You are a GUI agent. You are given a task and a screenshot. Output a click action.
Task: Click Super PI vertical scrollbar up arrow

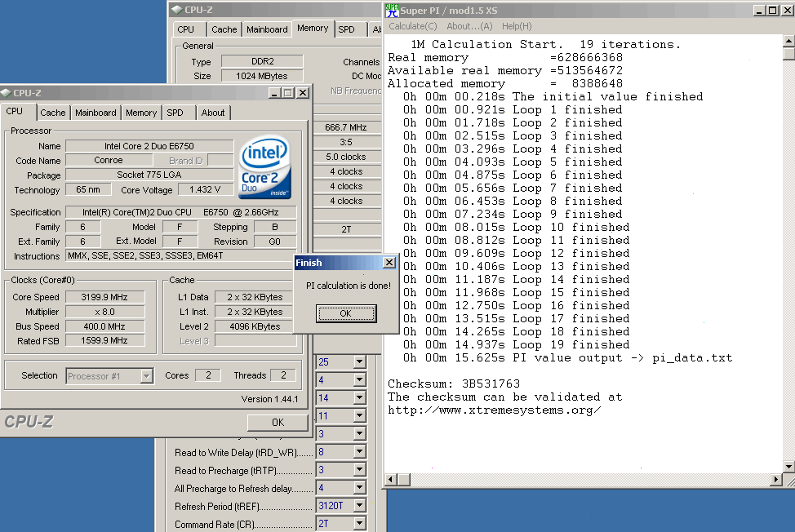coord(789,41)
